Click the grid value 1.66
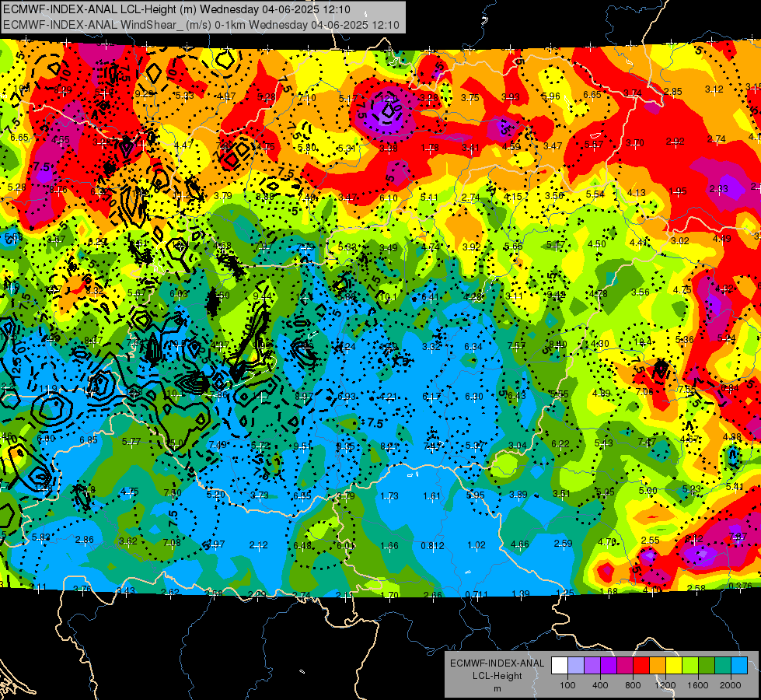 click(389, 545)
